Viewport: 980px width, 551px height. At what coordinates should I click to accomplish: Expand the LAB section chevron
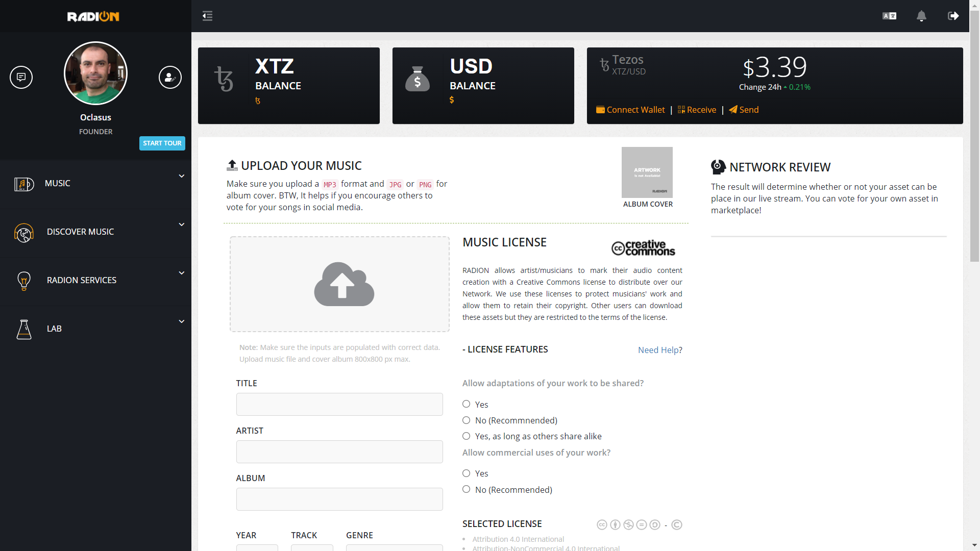(182, 321)
